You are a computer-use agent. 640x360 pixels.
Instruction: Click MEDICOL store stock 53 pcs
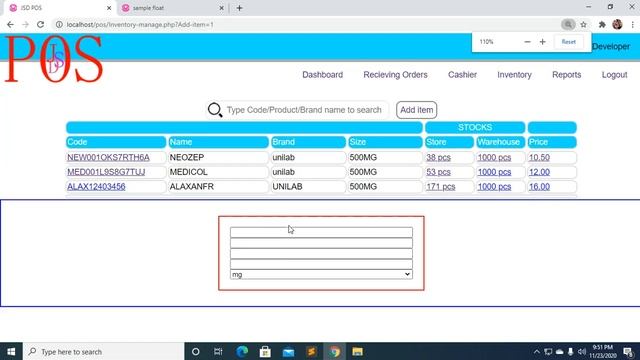[438, 172]
